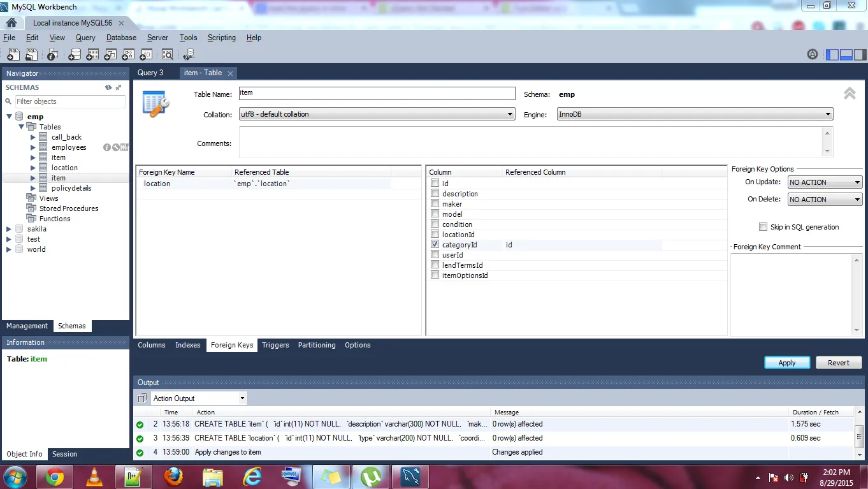Open VLC media player from taskbar
The height and width of the screenshot is (489, 868).
[x=94, y=477]
